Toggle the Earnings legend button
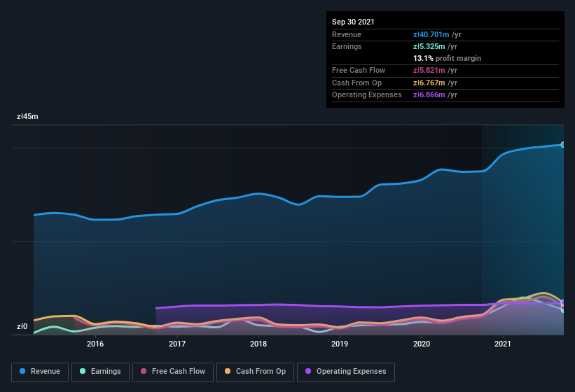 100,372
